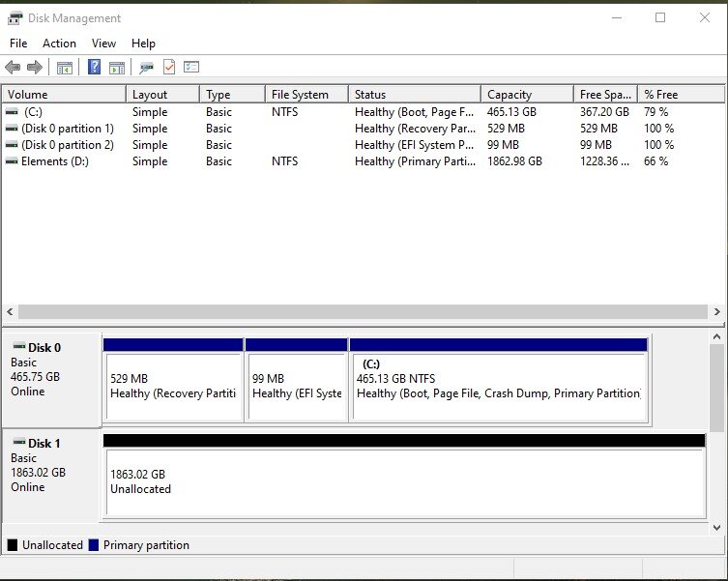Select the 99 MB EFI System partition block
The width and height of the screenshot is (728, 581).
point(297,386)
